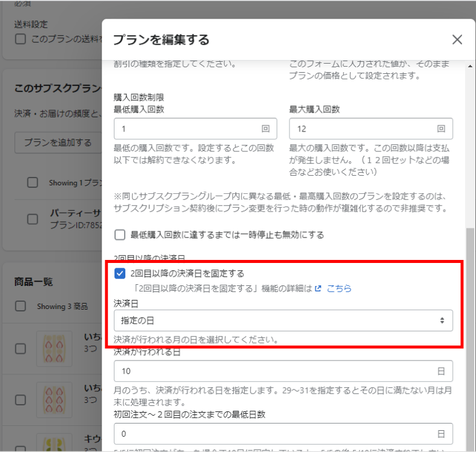The height and width of the screenshot is (452, 476).
Task: Click the 初回注文〜2回目の注文までの最低日数 field
Action: point(283,434)
